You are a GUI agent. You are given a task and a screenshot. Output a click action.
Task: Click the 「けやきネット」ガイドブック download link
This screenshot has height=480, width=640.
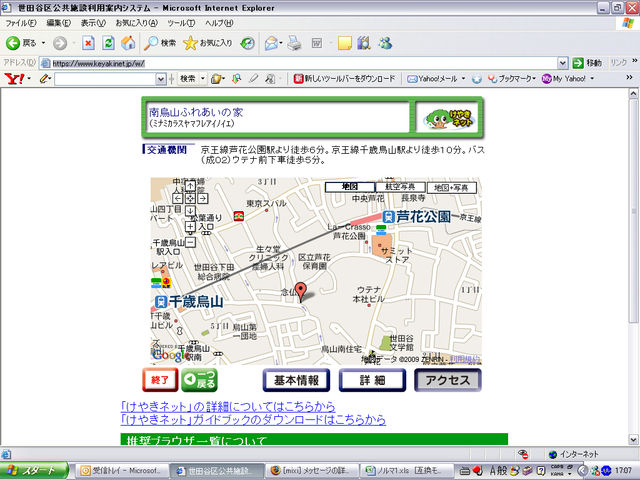(252, 421)
